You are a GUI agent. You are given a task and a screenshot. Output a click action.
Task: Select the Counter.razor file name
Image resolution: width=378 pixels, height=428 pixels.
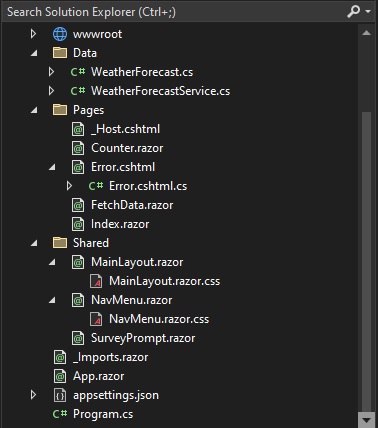[127, 148]
